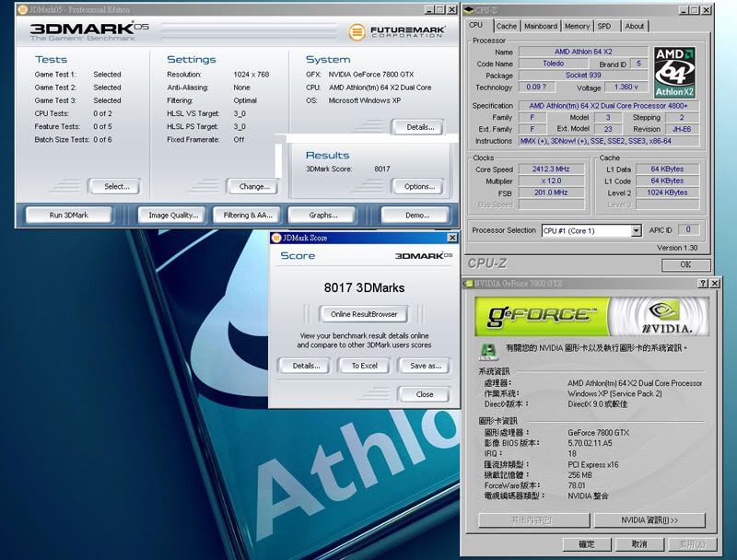Switch to the Cache tab in CPU-Z

pyautogui.click(x=506, y=27)
